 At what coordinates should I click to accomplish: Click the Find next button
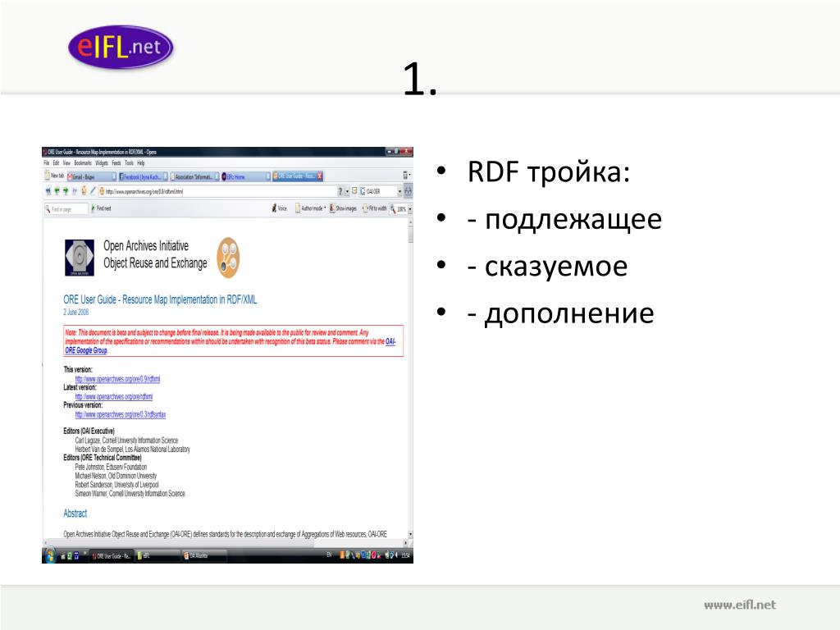tap(101, 208)
